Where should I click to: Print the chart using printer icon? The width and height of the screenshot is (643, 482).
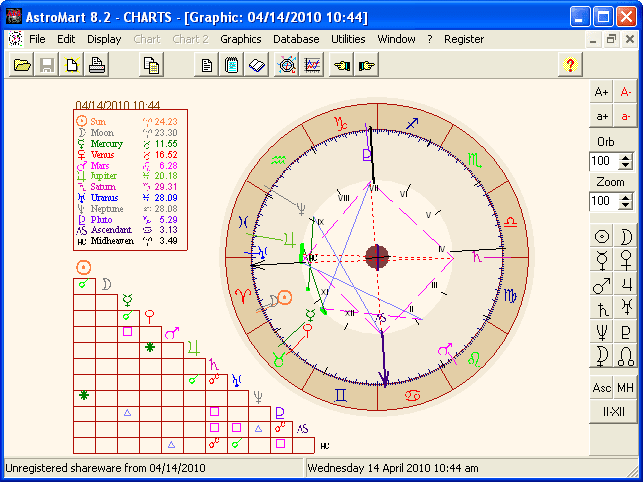click(x=97, y=65)
